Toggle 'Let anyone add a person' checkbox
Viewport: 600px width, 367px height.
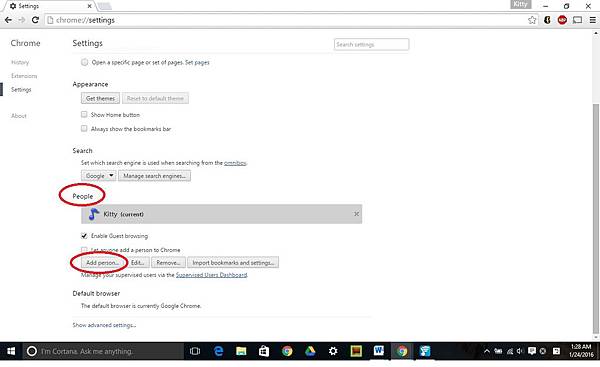pos(84,250)
